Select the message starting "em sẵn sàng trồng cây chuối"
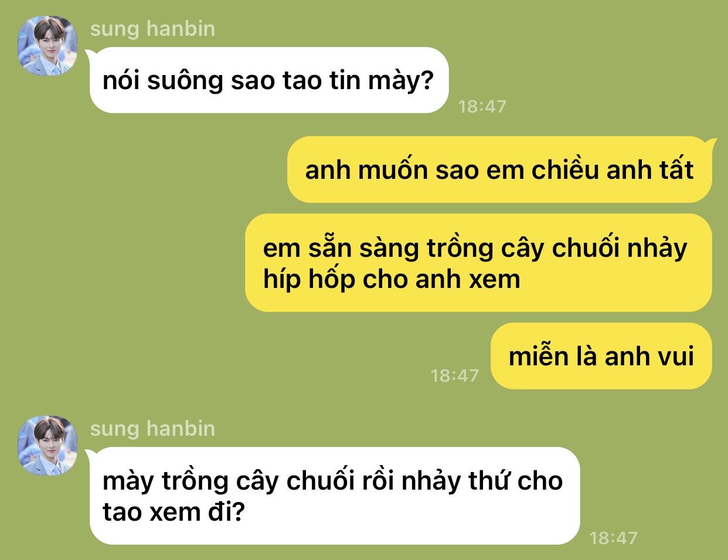 point(478,263)
